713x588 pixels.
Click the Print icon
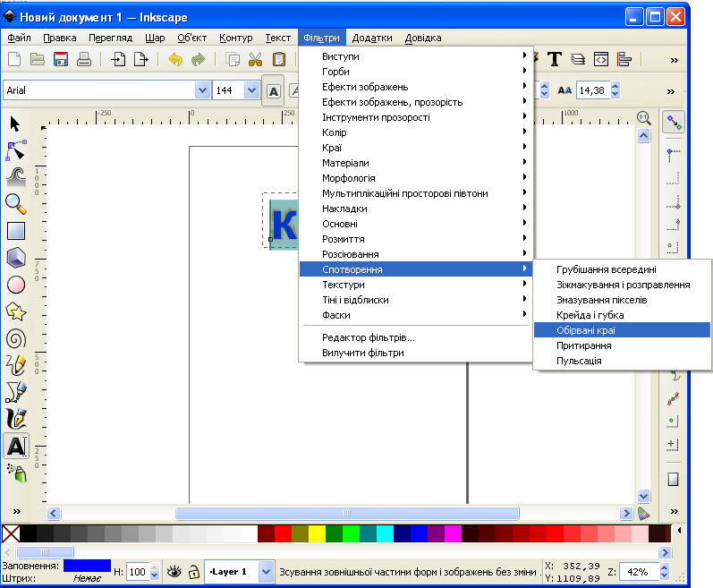(x=84, y=59)
